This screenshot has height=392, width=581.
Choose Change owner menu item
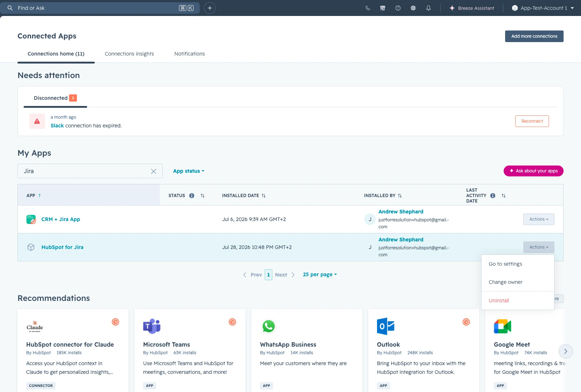coord(518,282)
